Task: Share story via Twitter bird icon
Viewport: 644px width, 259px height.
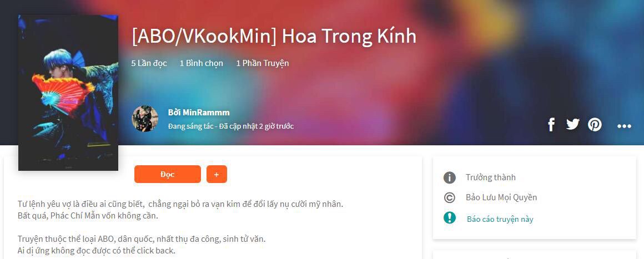Action: pyautogui.click(x=572, y=124)
